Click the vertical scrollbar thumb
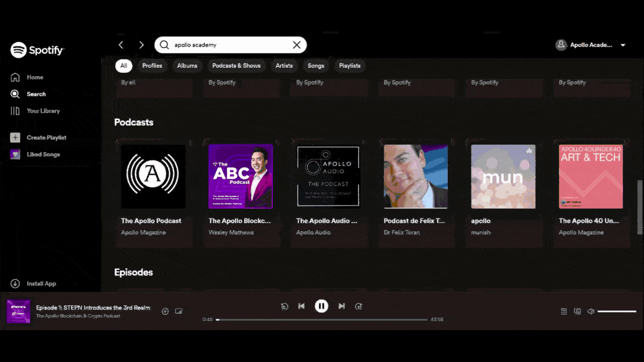 640,207
